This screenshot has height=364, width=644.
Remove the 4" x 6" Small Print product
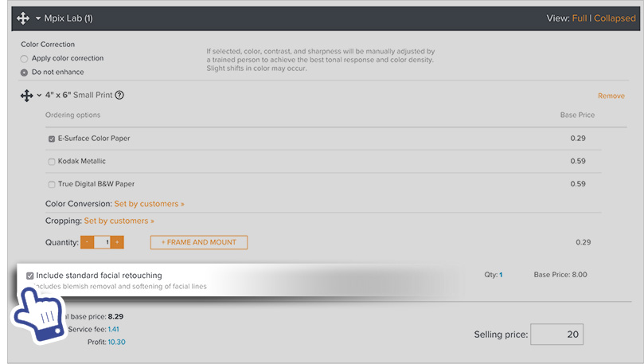pos(611,96)
